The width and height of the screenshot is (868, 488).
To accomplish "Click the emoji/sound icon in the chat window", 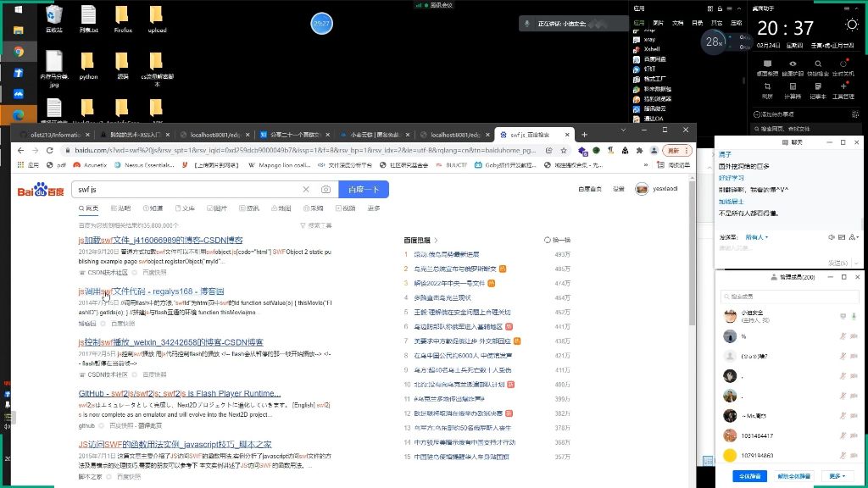I will click(831, 237).
